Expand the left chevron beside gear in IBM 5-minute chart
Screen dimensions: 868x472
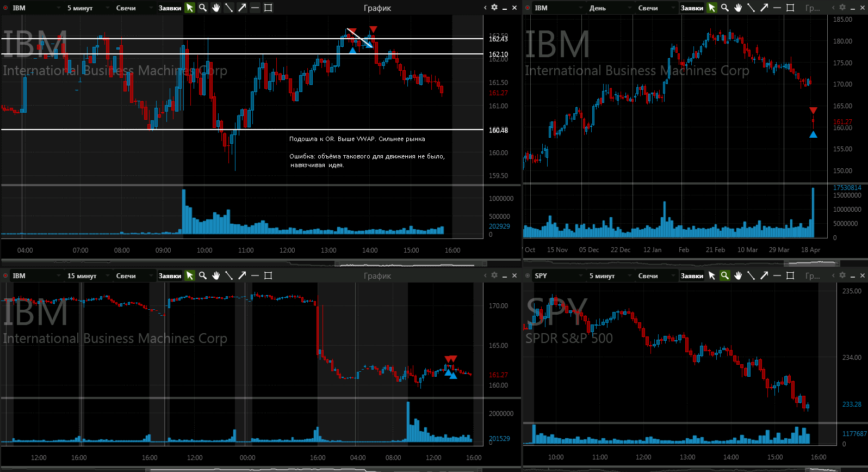click(x=485, y=8)
